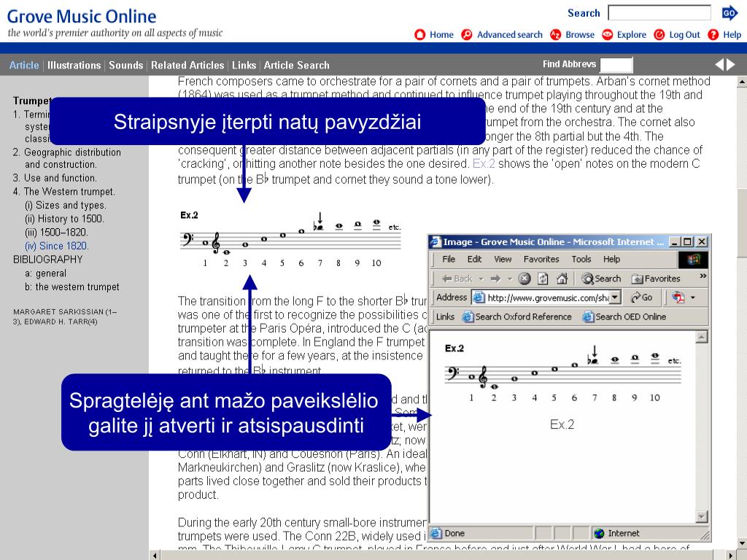
Task: Switch to the Illustrations tab
Action: click(74, 65)
